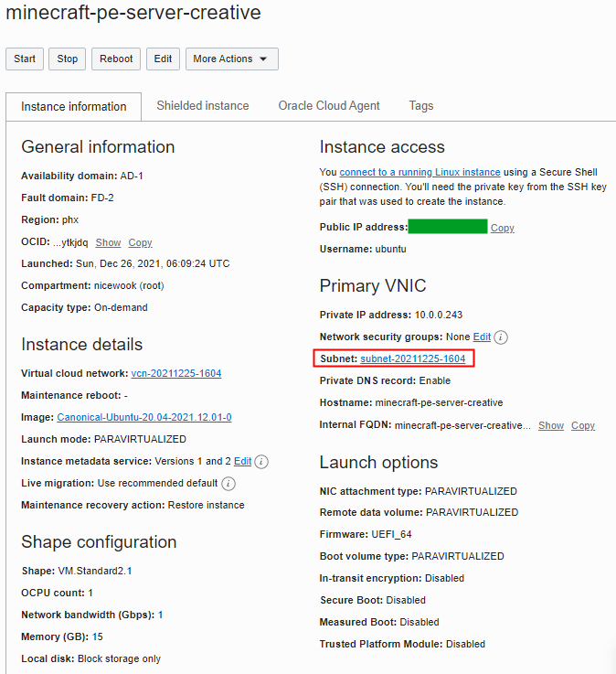Click the Private DNS record Enable value
Viewport: 616px width, 674px height.
point(435,380)
